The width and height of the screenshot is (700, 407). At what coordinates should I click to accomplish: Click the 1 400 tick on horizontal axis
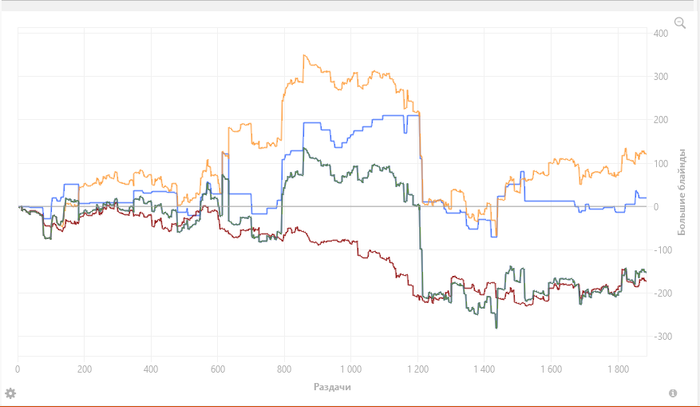click(x=483, y=368)
